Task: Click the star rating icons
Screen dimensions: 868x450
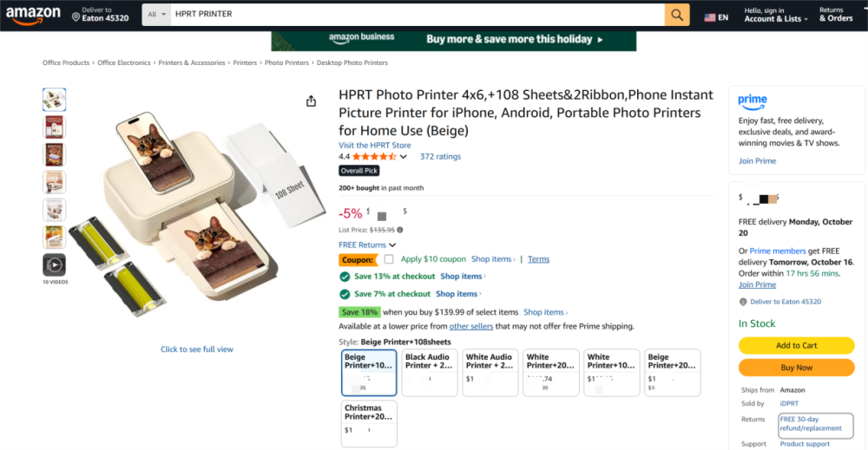Action: click(x=374, y=157)
